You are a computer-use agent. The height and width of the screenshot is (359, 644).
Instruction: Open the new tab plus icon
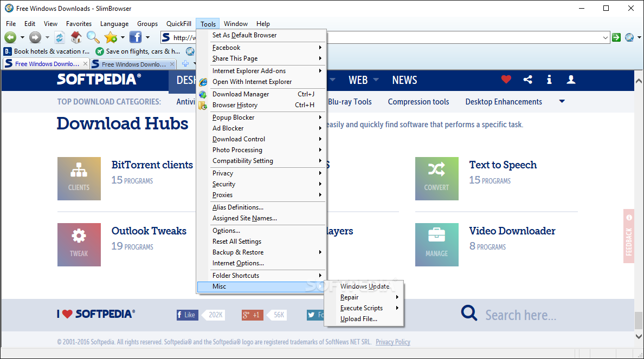click(x=185, y=63)
